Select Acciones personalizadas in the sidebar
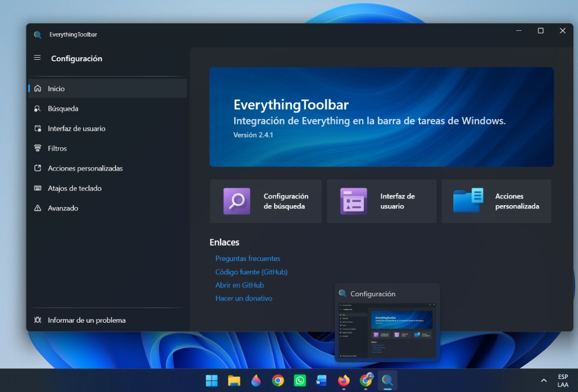Image resolution: width=578 pixels, height=392 pixels. click(x=107, y=168)
